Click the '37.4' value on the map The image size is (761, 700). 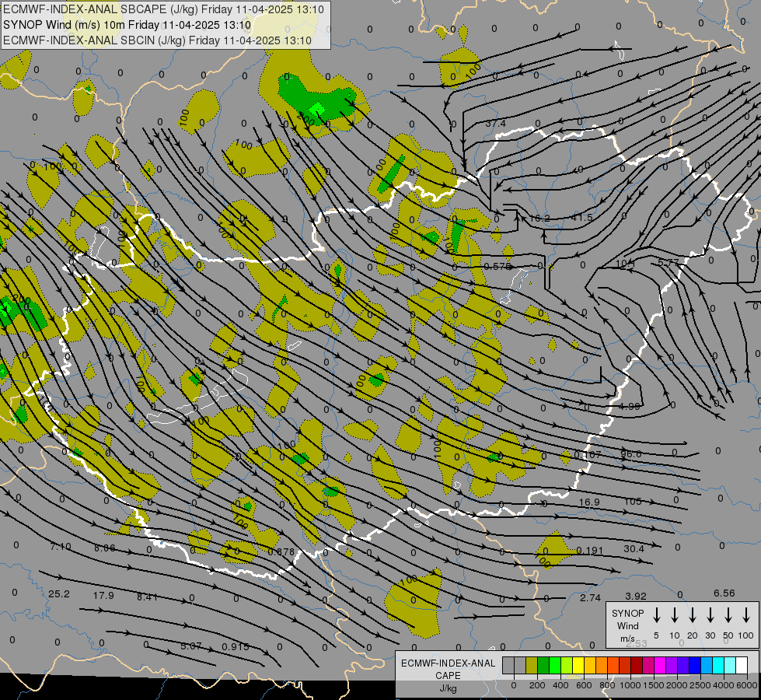pyautogui.click(x=495, y=124)
